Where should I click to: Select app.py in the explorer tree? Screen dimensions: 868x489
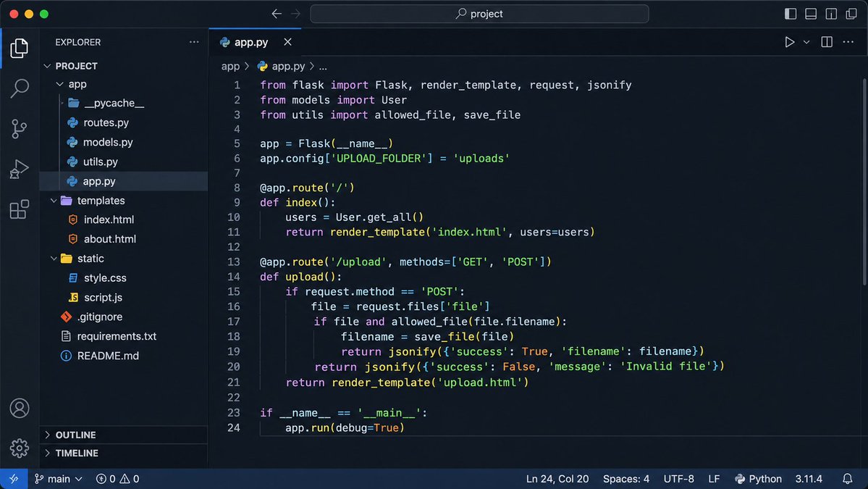click(x=124, y=181)
